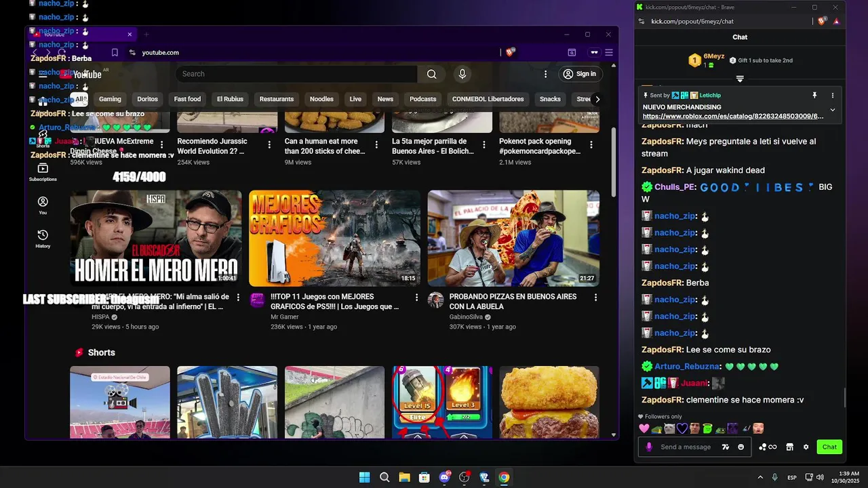
Task: Click the YouTube search magnifier button
Action: click(x=432, y=74)
